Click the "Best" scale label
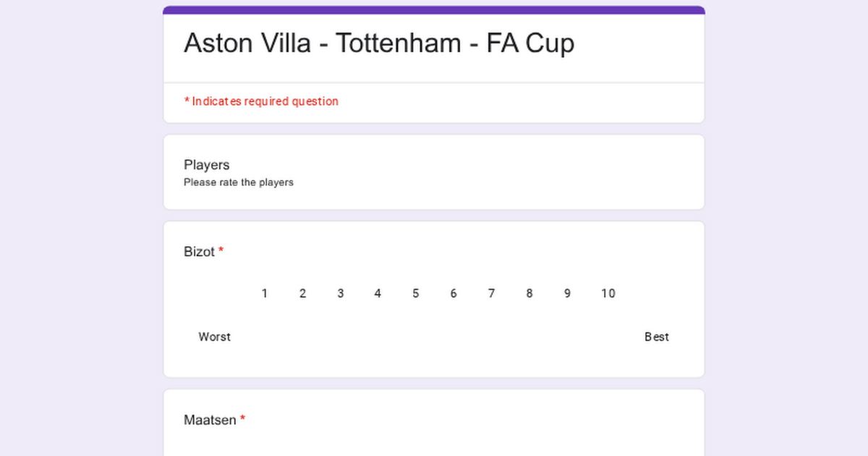Image resolution: width=868 pixels, height=456 pixels. click(657, 337)
